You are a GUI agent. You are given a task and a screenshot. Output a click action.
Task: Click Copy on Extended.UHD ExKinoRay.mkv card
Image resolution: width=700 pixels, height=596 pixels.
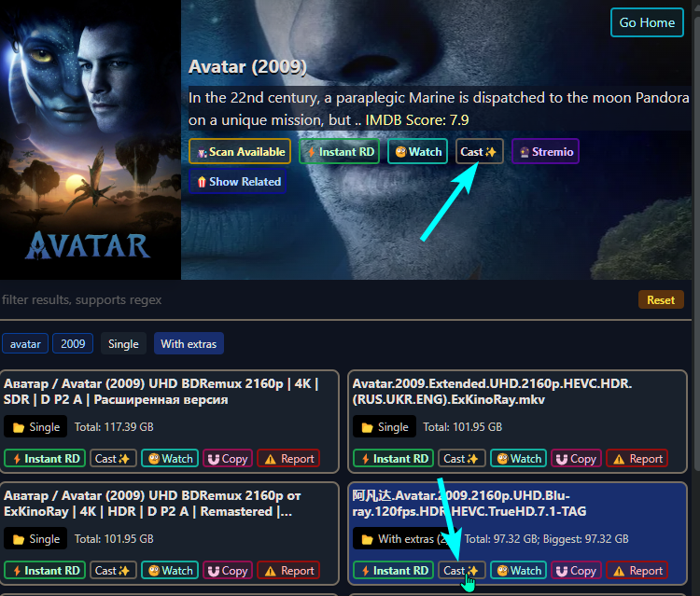[577, 459]
